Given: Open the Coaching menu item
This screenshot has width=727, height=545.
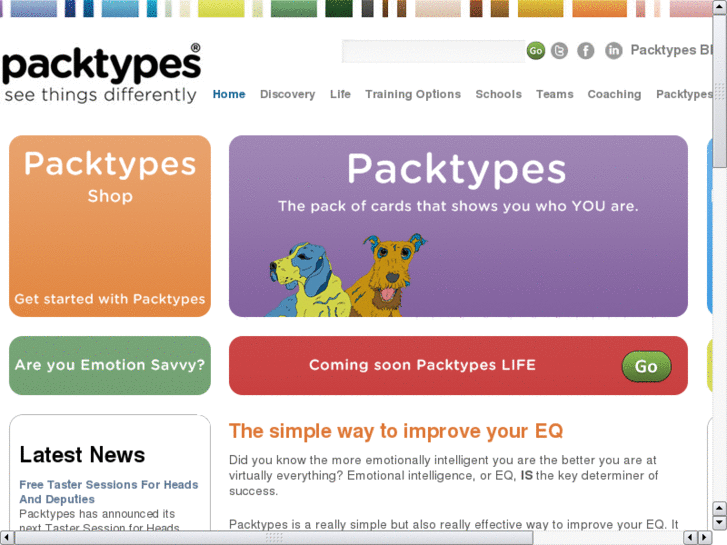Looking at the screenshot, I should 614,94.
